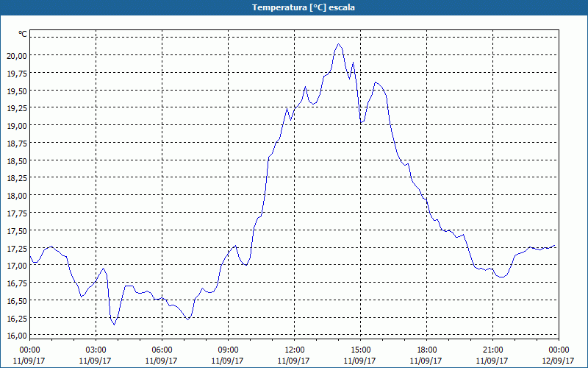Select the 19,25 y-axis value

(x=17, y=107)
